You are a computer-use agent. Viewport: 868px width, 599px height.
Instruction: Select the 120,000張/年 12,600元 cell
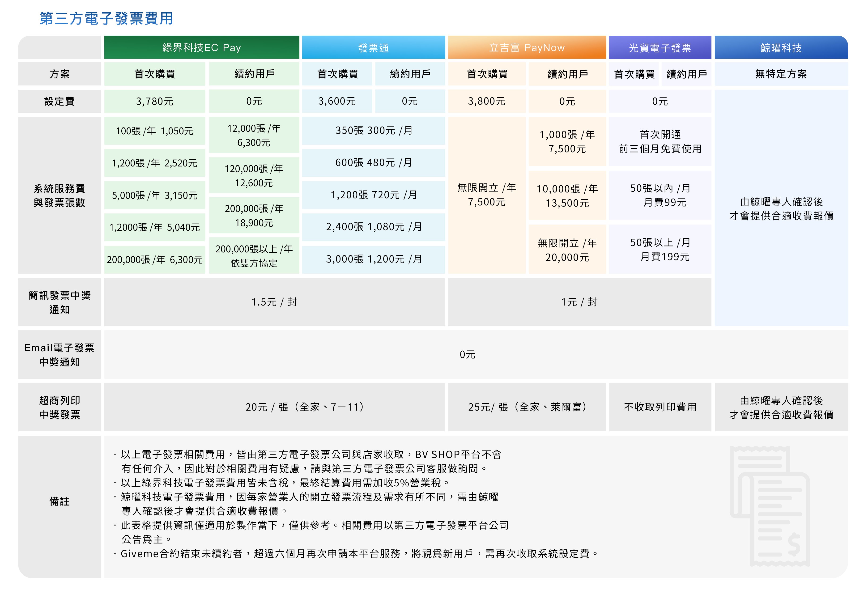tap(254, 175)
